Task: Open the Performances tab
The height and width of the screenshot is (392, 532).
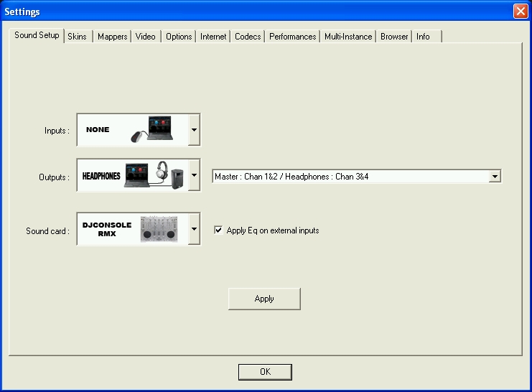Action: click(x=292, y=37)
